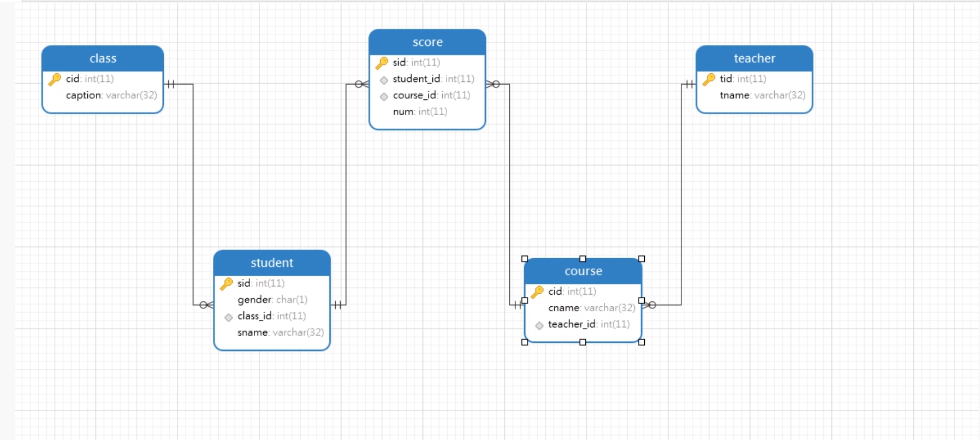Image resolution: width=980 pixels, height=440 pixels.
Task: Click primary key icon of class cid
Action: tap(55, 79)
